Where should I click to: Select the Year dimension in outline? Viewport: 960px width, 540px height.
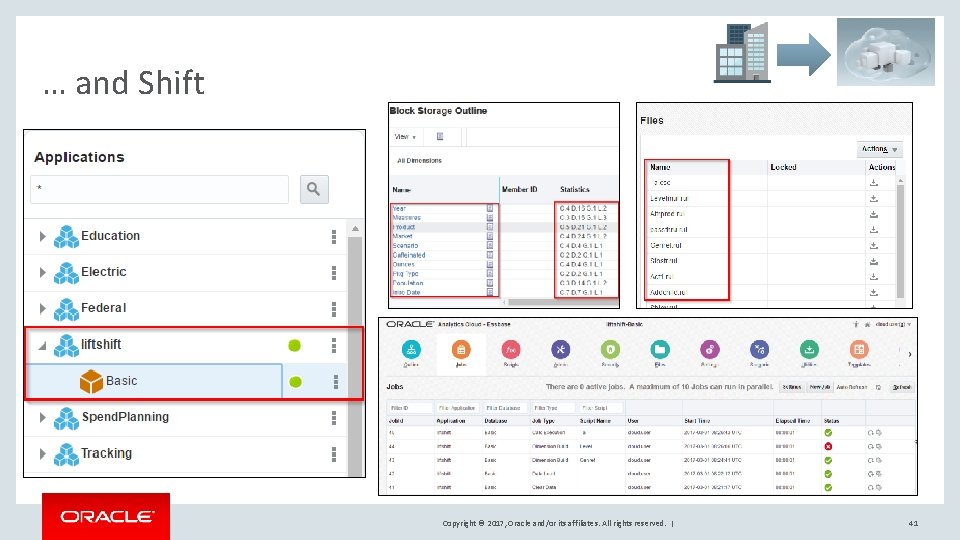tap(399, 208)
